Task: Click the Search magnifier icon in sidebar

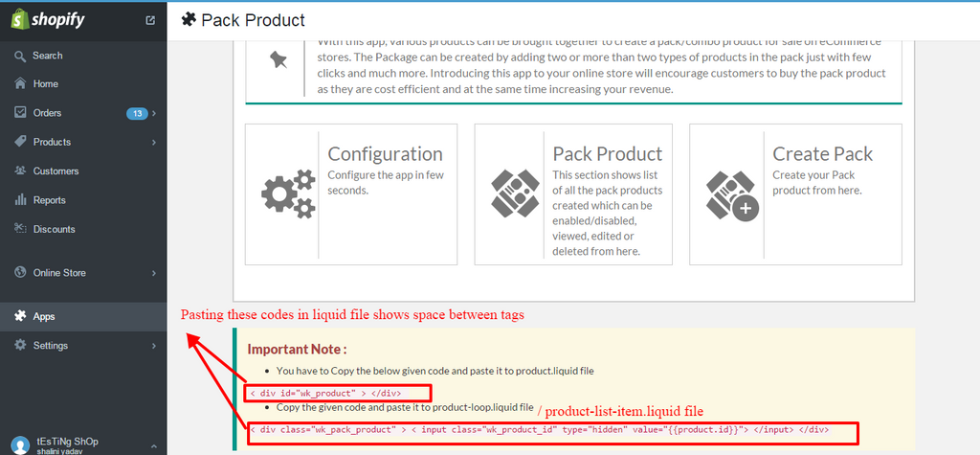Action: 20,56
